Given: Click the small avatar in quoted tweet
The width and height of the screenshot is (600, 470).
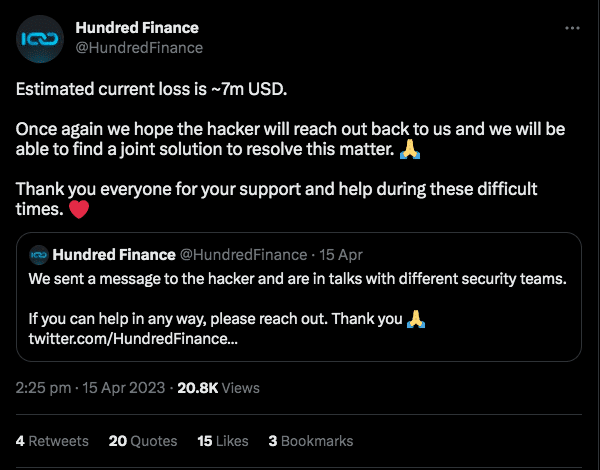Looking at the screenshot, I should point(39,255).
